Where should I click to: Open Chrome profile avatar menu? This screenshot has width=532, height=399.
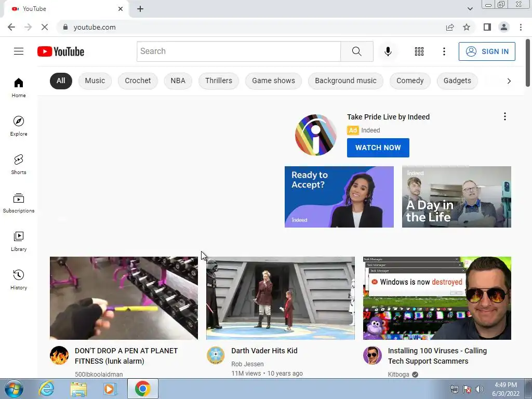(x=504, y=27)
